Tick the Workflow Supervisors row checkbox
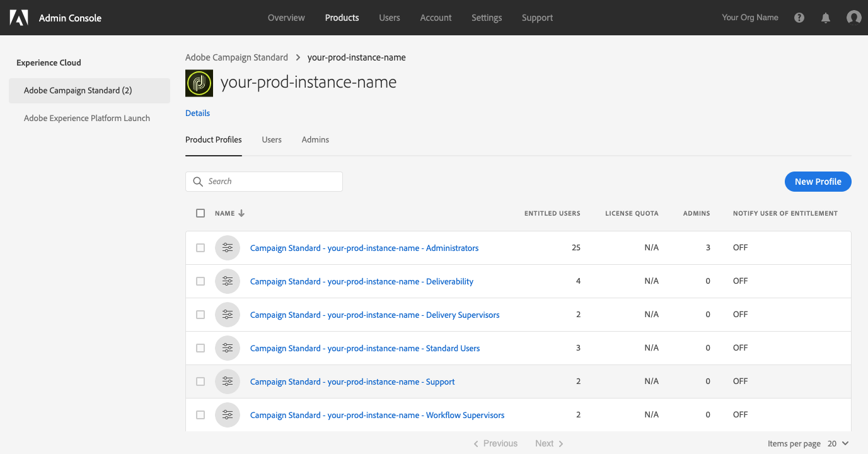The width and height of the screenshot is (868, 454). 200,415
